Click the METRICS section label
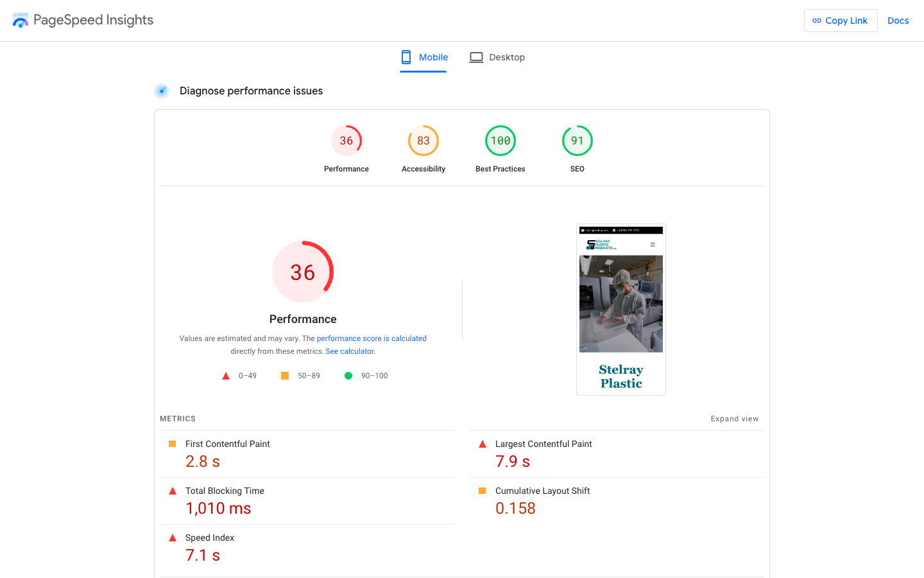This screenshot has height=578, width=924. coord(178,419)
